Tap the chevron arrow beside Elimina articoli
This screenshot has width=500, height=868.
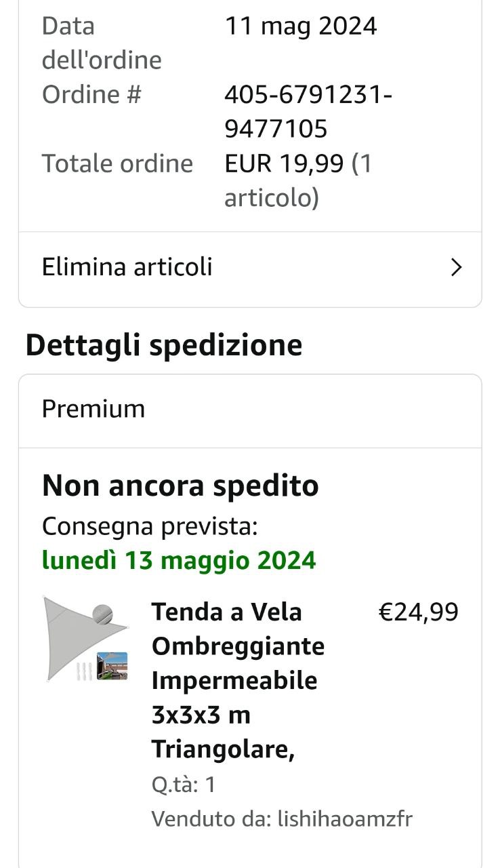[x=457, y=268]
